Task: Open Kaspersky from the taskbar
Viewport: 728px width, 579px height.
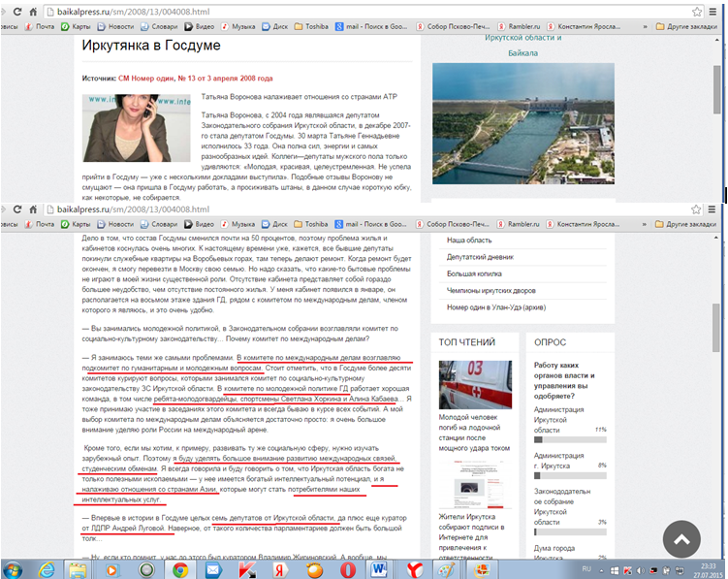Action: (x=247, y=569)
